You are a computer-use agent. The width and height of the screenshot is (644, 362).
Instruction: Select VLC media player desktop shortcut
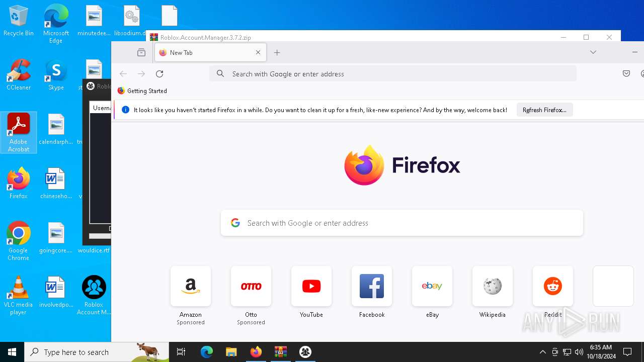pos(19,296)
